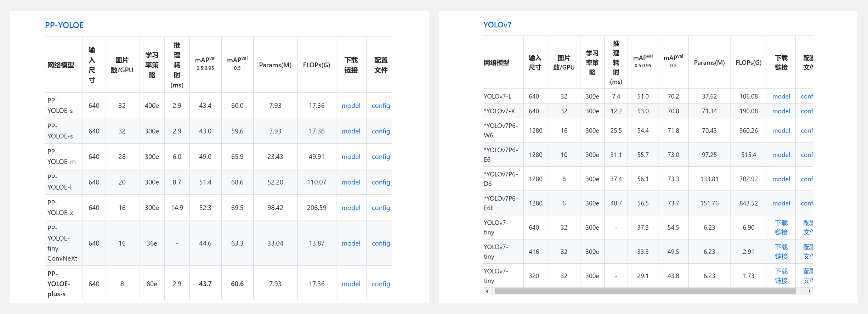
Task: Select the 23.43 Params cell
Action: (x=275, y=157)
